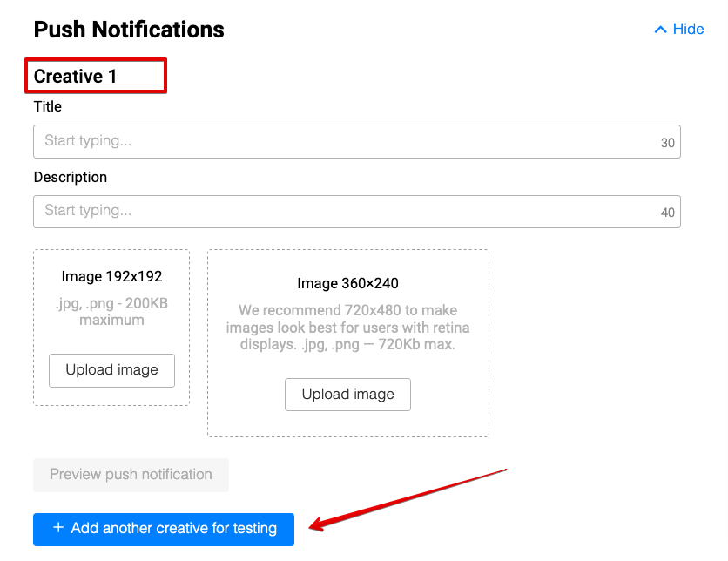Click the Push Notifications section heading
Screen dimensions: 728x561
tap(129, 30)
